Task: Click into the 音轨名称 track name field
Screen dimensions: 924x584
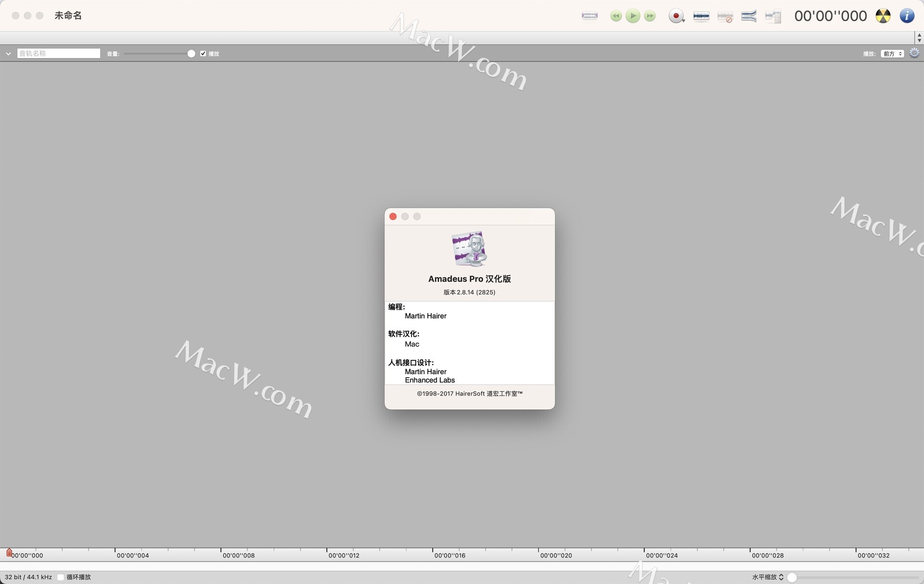Action: (x=59, y=53)
